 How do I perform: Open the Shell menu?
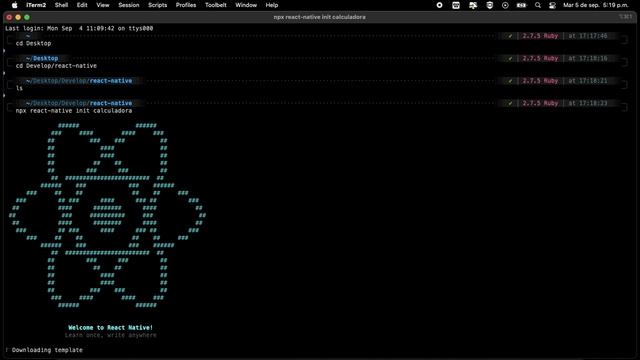(61, 5)
